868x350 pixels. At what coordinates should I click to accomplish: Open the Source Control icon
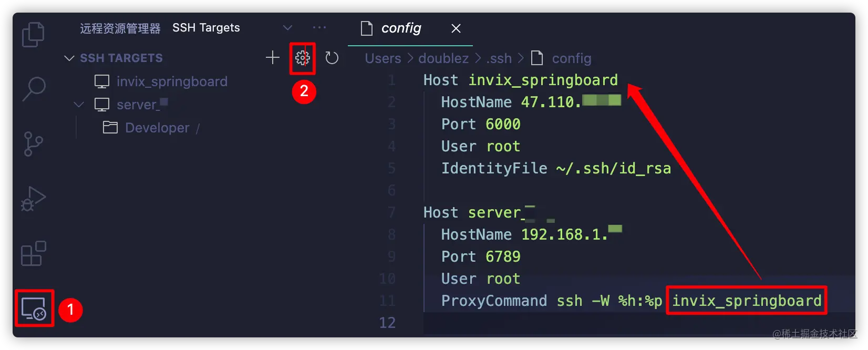point(33,144)
